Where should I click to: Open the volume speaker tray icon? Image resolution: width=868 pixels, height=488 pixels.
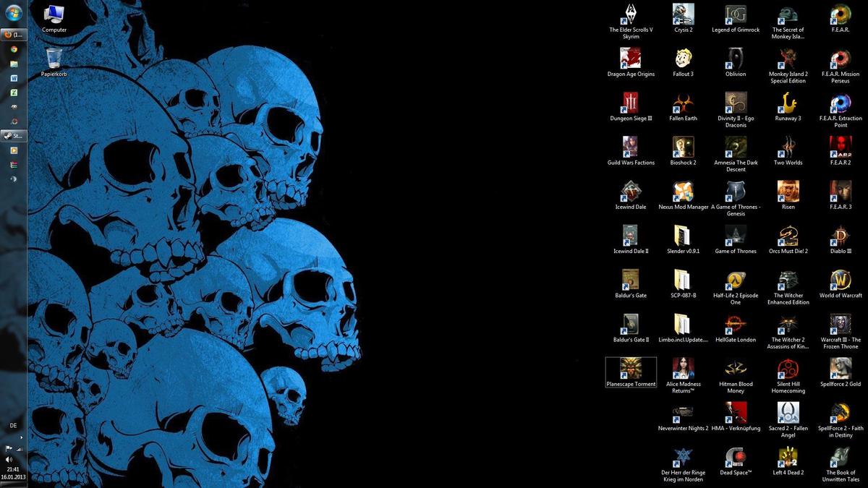click(x=9, y=459)
